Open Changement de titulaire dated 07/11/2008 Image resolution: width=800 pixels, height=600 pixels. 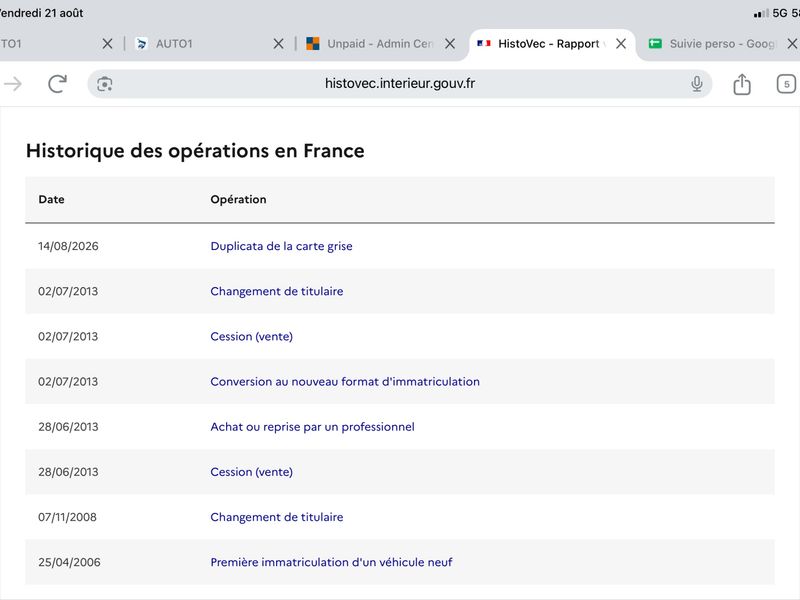(x=277, y=517)
